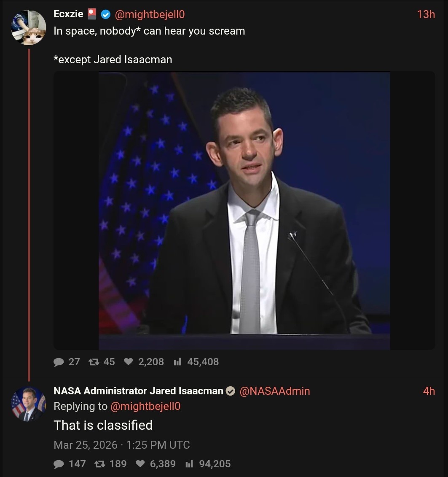448x477 pixels.
Task: Open the embedded photo of man at podium
Action: click(244, 210)
